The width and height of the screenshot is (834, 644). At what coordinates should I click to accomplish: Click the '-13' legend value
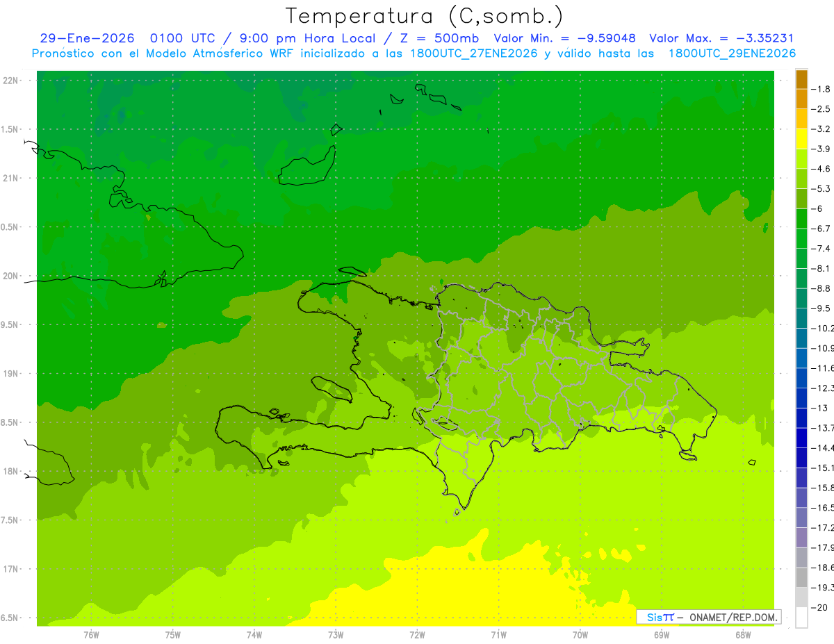820,408
